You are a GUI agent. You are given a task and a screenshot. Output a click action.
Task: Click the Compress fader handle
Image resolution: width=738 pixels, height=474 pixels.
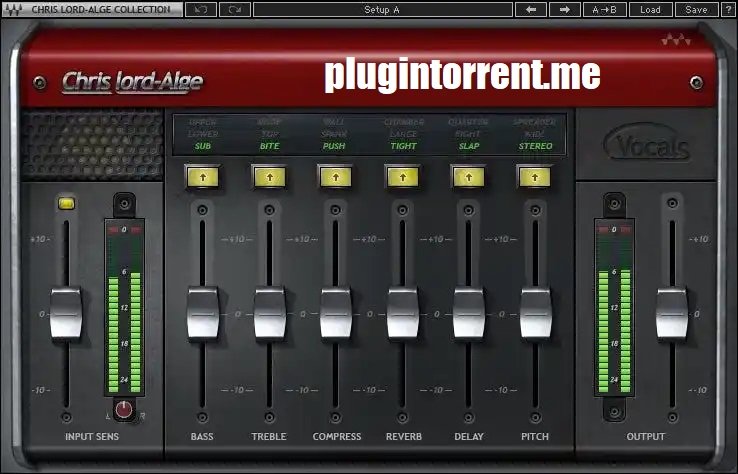pos(336,313)
